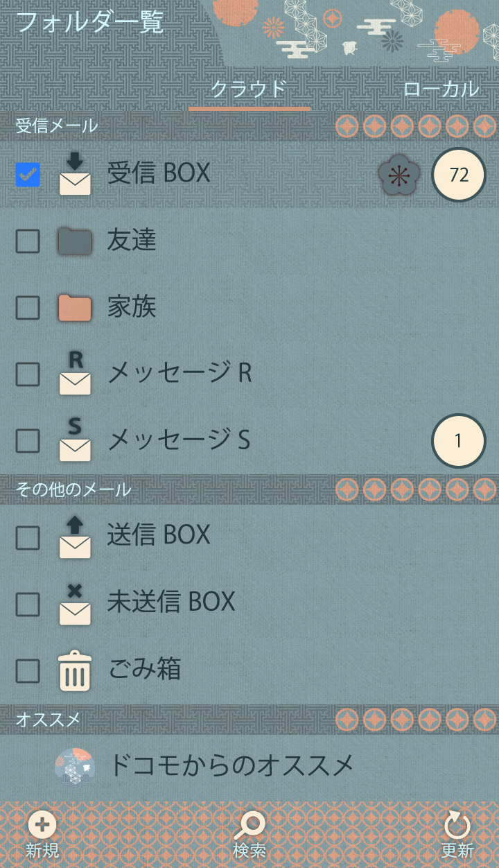Switch to the ローカル tab
The width and height of the screenshot is (499, 868).
click(441, 89)
